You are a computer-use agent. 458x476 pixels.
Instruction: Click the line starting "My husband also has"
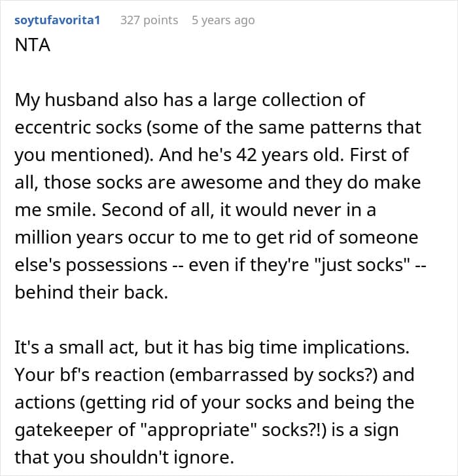(190, 100)
